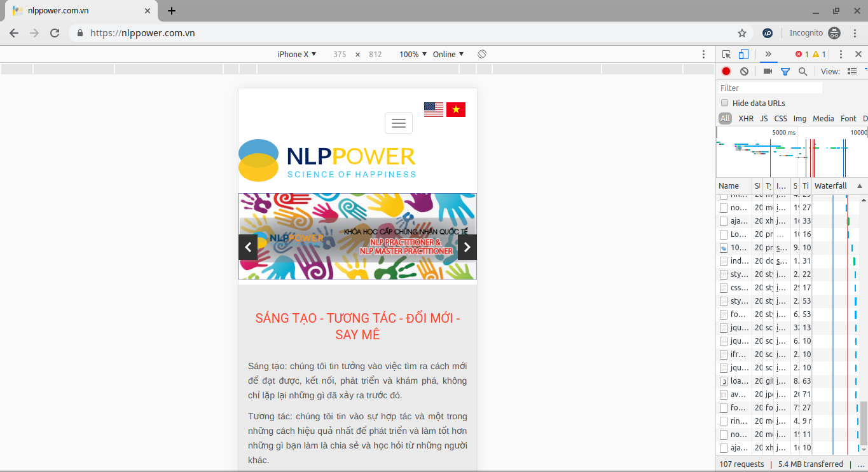Open the Chrome three-dot menu
The height and width of the screenshot is (472, 868).
pos(855,33)
